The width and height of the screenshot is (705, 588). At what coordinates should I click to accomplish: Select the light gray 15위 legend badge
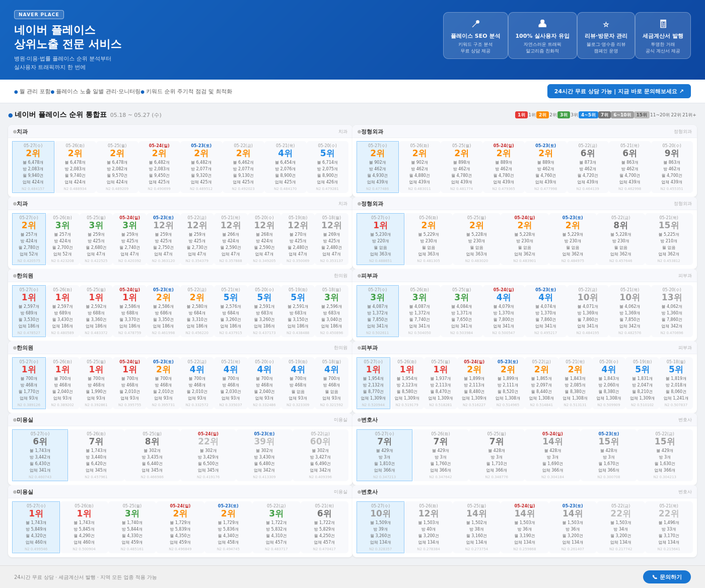pyautogui.click(x=642, y=115)
